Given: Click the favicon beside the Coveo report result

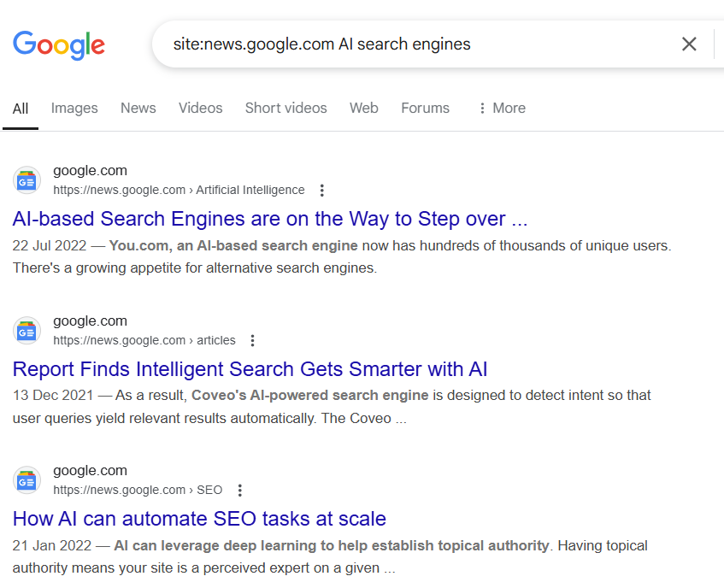Looking at the screenshot, I should click(26, 330).
